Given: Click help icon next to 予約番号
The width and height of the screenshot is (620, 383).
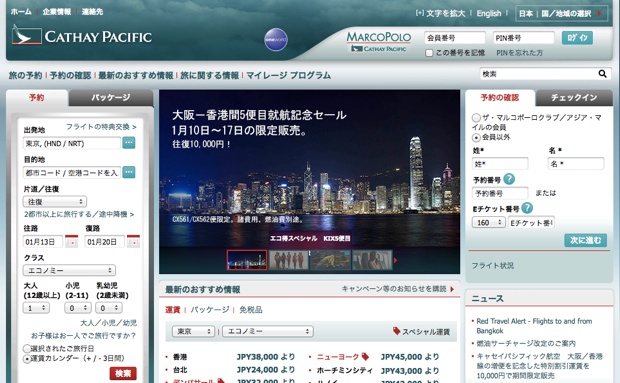Looking at the screenshot, I should [509, 179].
